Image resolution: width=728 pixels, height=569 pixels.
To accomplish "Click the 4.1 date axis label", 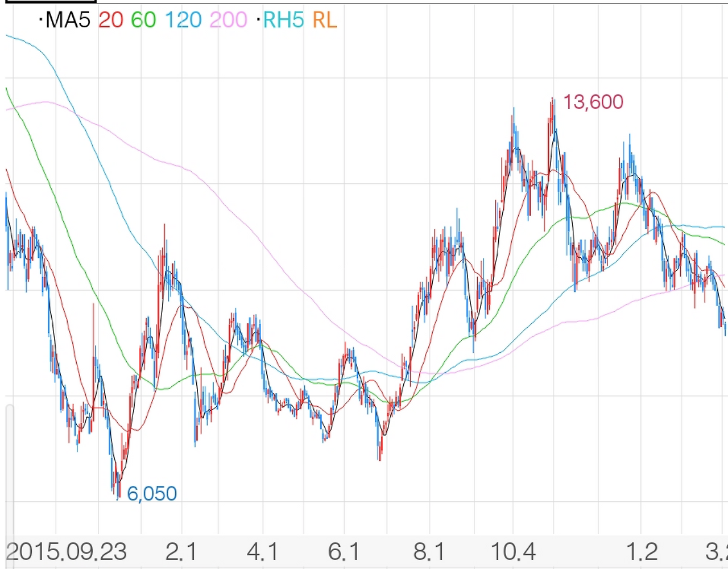I will (x=263, y=552).
